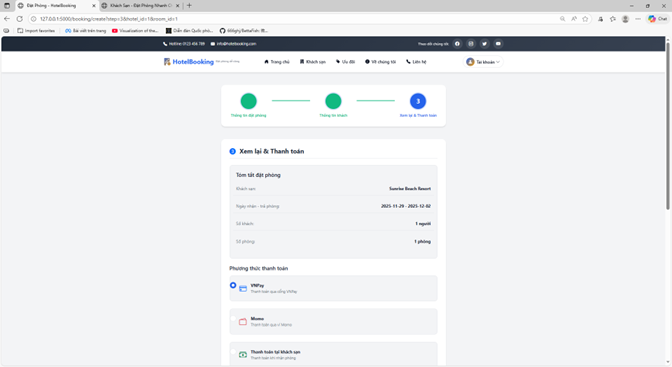This screenshot has width=672, height=367.
Task: Add a new browser tab
Action: click(189, 6)
